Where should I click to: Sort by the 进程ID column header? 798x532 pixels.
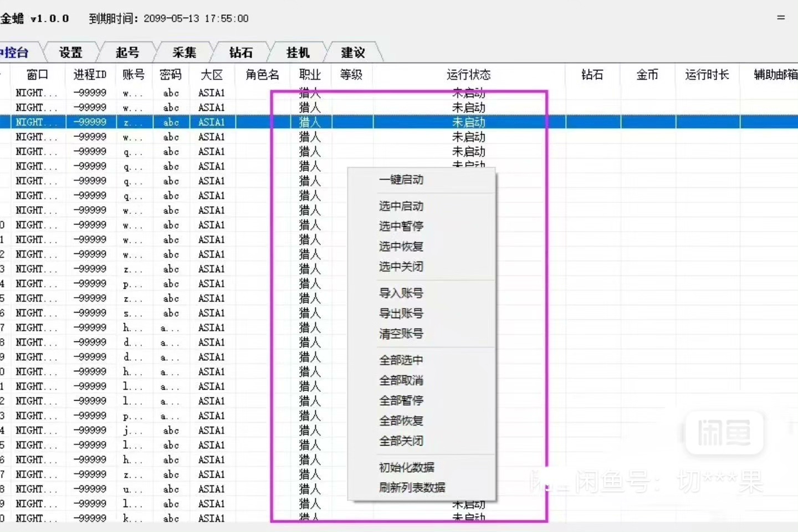click(90, 75)
